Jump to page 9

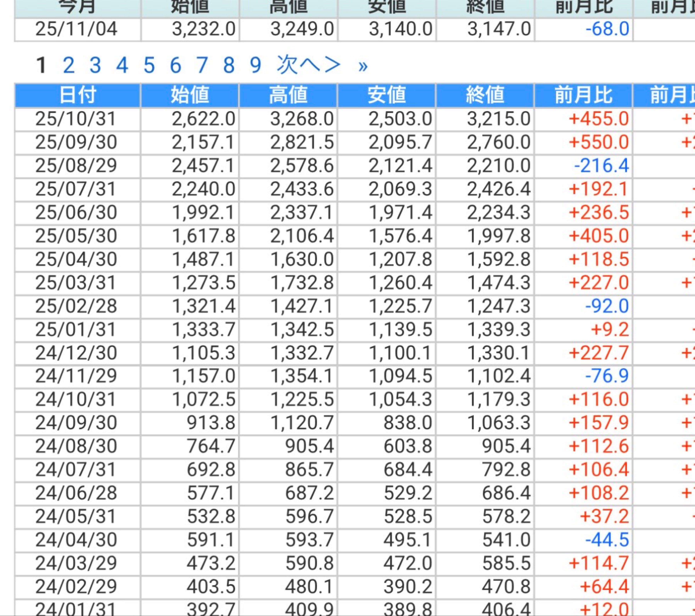(255, 65)
